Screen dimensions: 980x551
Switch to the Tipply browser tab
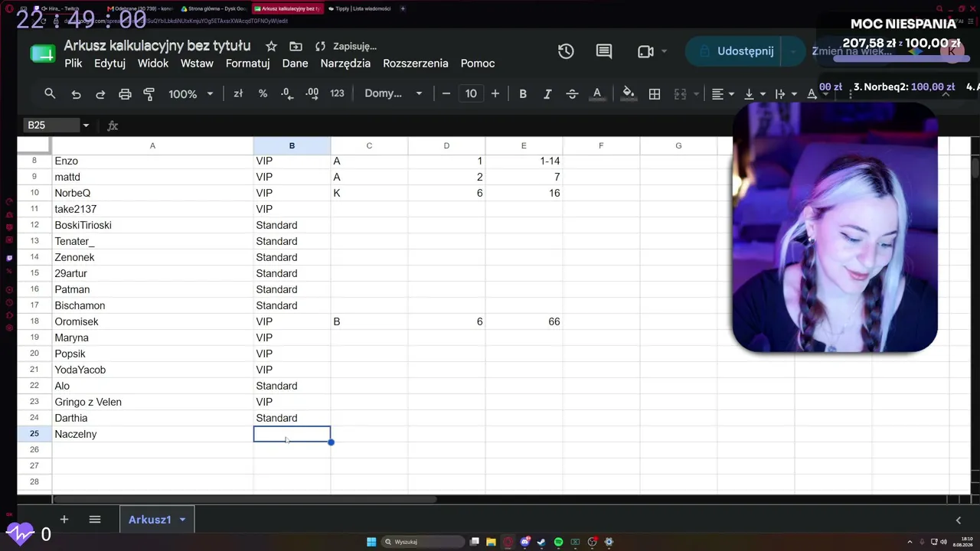click(x=361, y=8)
